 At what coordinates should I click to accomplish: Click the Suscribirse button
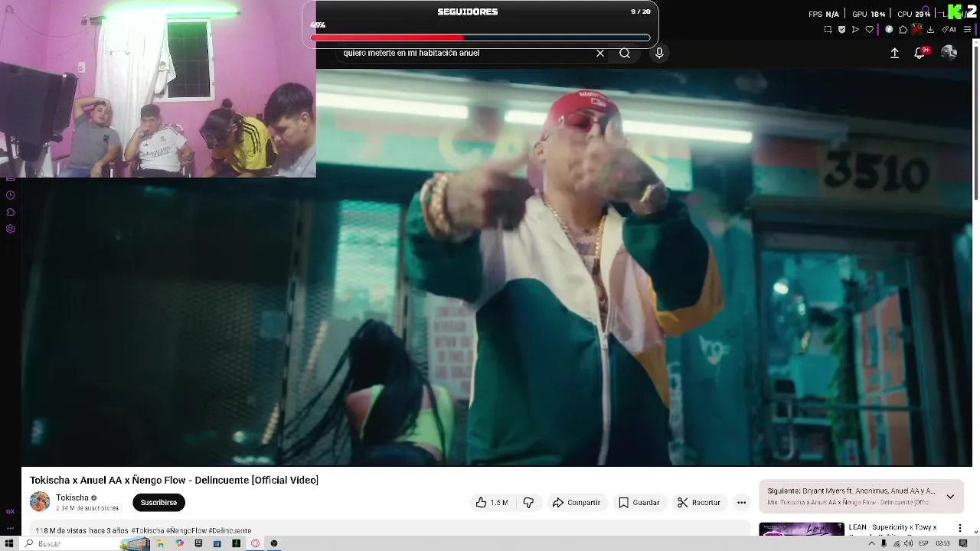pyautogui.click(x=158, y=503)
